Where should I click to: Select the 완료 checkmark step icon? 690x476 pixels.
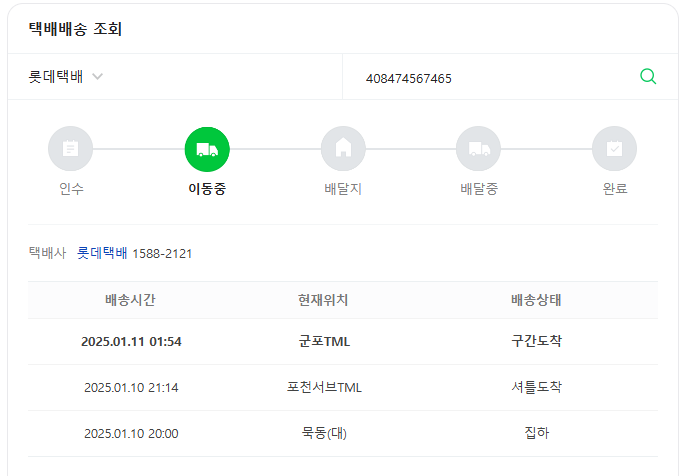tap(614, 149)
